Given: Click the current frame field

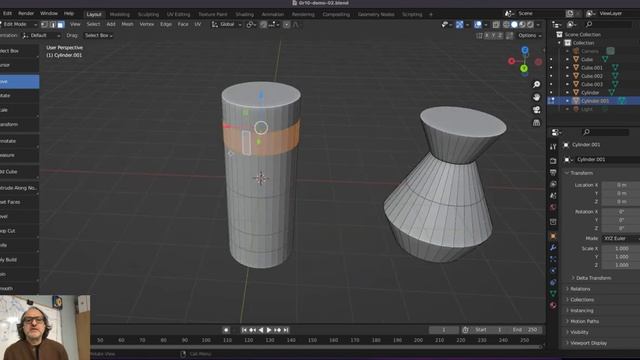Looking at the screenshot, I should pos(444,330).
